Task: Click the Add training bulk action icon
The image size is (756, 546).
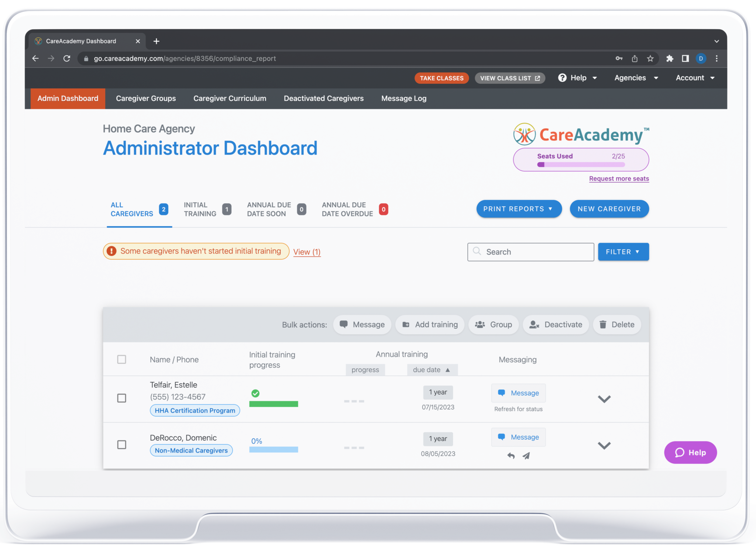Action: [x=406, y=325]
